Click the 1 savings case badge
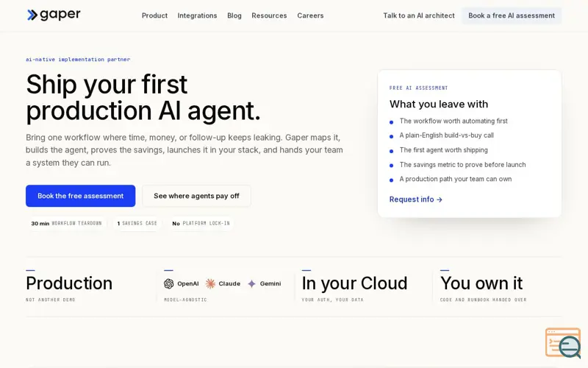Image resolution: width=588 pixels, height=368 pixels. click(x=137, y=224)
